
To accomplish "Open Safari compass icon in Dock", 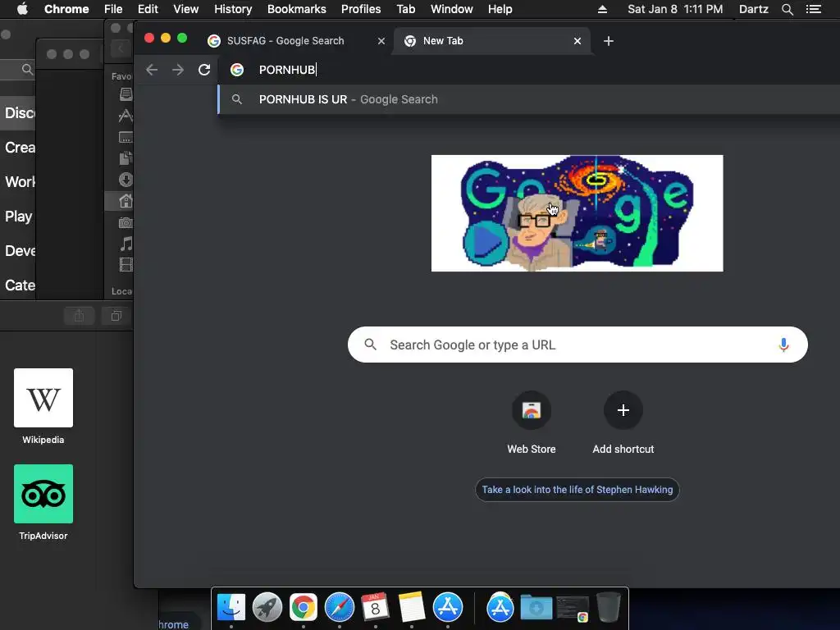I will pos(340,608).
